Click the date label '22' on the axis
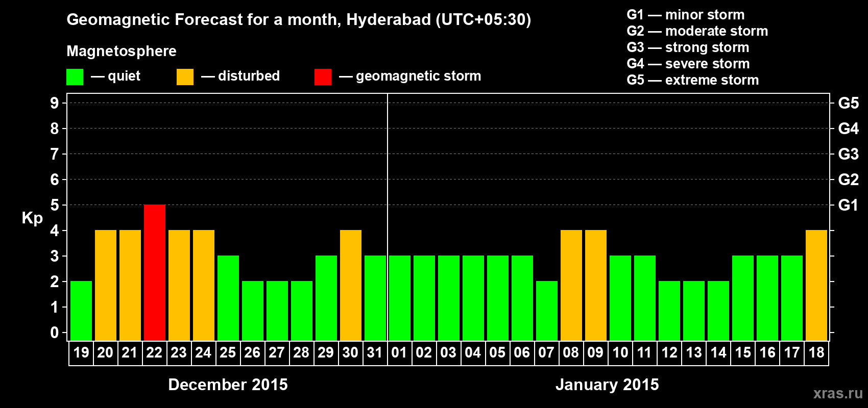Screen dimensions: 868x408 (x=155, y=352)
